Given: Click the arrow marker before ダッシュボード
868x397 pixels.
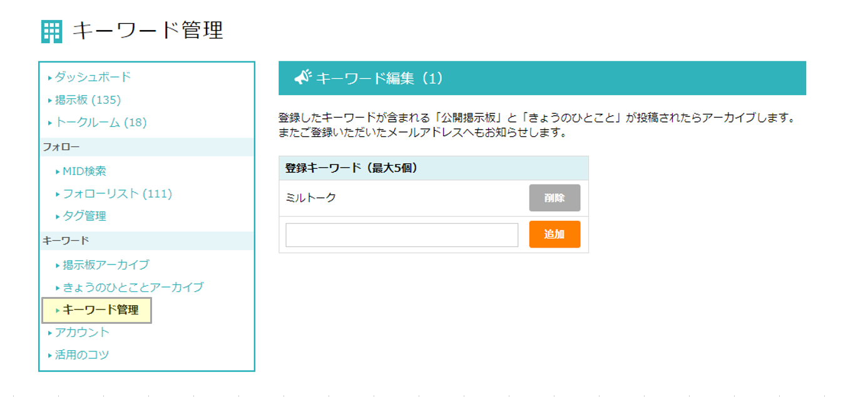Looking at the screenshot, I should click(x=50, y=78).
